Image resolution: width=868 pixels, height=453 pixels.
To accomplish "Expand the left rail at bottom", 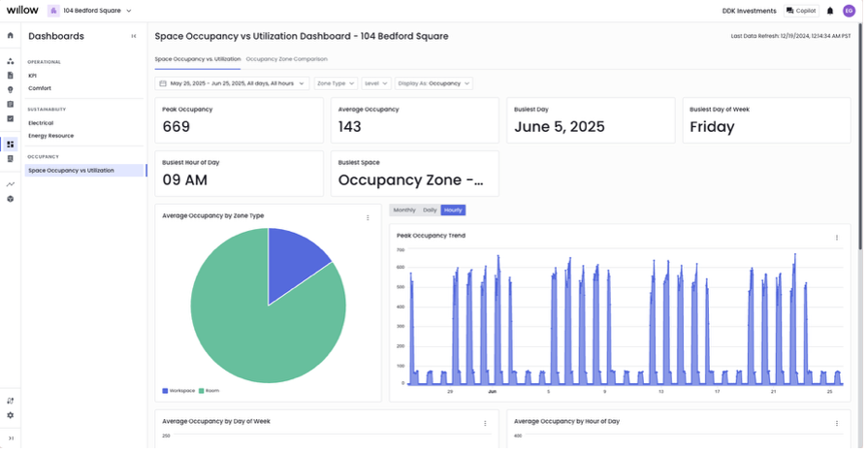I will tap(11, 438).
